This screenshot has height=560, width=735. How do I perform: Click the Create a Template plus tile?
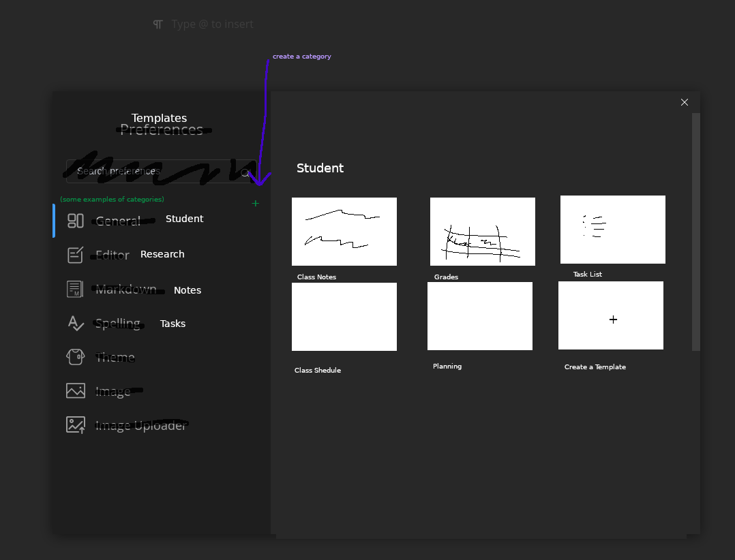[x=611, y=315]
